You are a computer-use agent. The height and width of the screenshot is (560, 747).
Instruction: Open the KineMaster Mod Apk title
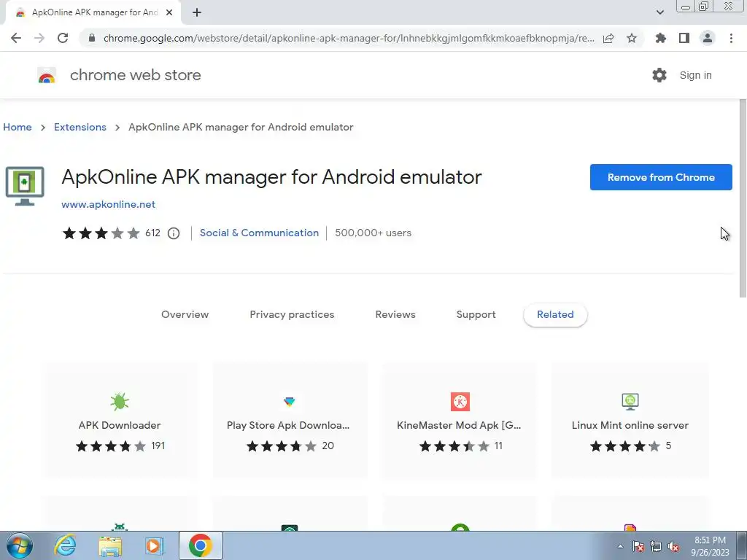460,425
